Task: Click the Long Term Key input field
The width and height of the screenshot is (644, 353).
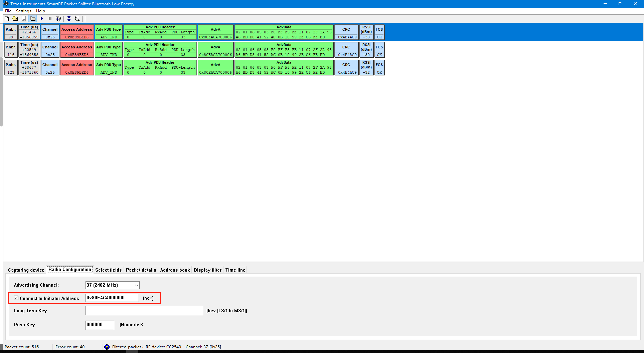Action: click(144, 310)
